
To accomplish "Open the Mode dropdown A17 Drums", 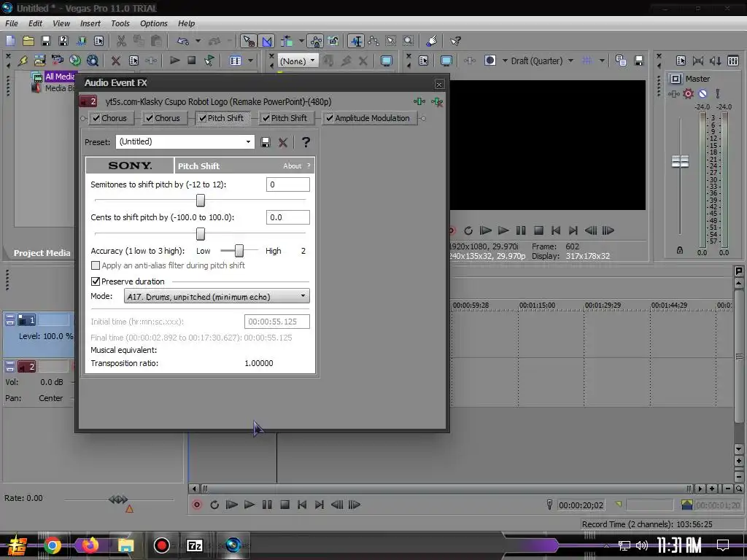I will click(217, 296).
